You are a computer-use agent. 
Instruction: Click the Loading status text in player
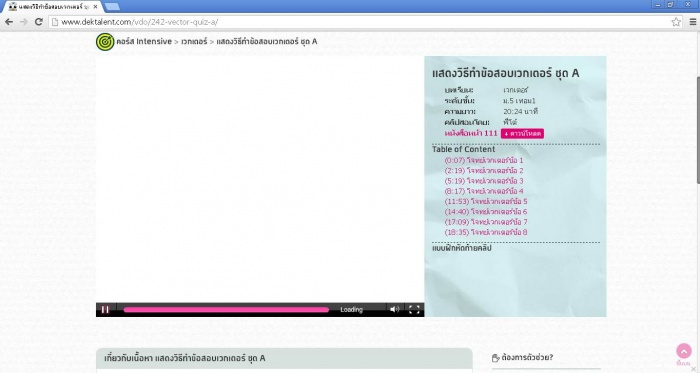(x=351, y=310)
